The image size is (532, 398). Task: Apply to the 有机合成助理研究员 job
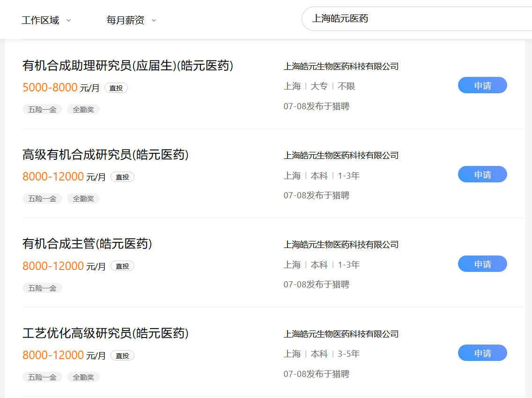[x=482, y=85]
